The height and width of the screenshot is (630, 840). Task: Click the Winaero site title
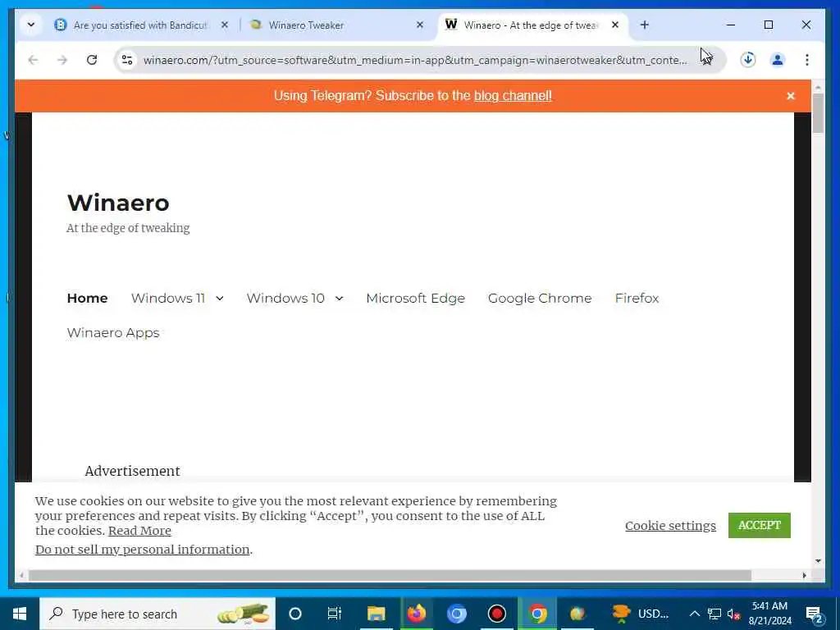[118, 203]
